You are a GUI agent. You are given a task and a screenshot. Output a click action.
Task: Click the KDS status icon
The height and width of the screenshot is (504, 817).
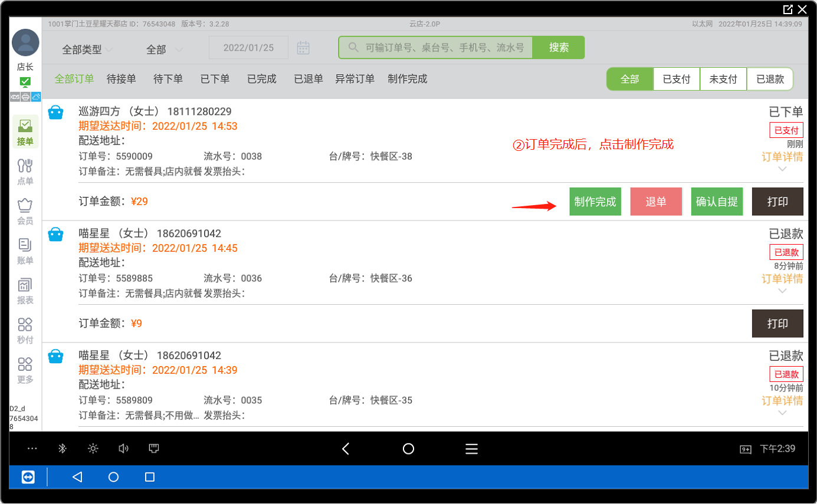coord(15,97)
